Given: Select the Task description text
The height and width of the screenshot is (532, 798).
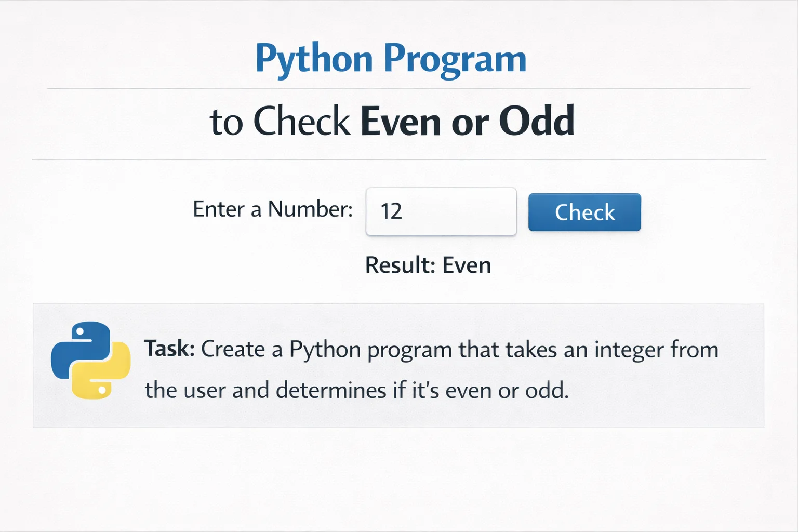Looking at the screenshot, I should click(431, 369).
